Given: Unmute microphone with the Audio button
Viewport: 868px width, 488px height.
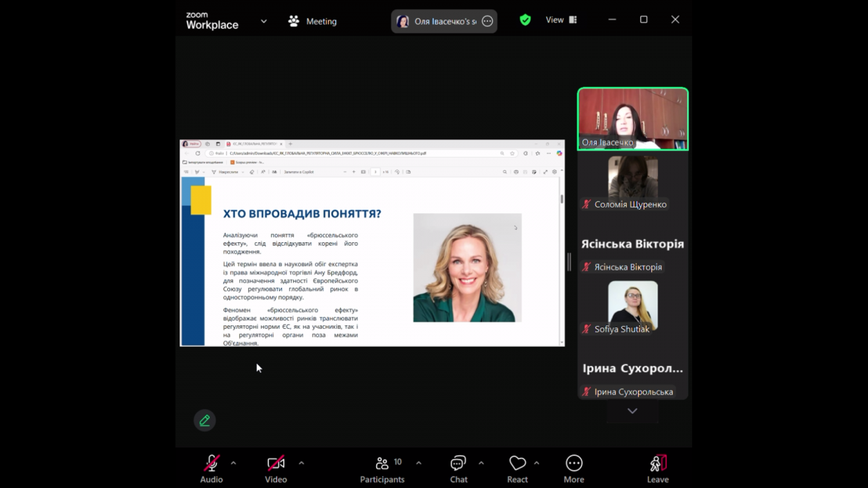Looking at the screenshot, I should pos(211,468).
